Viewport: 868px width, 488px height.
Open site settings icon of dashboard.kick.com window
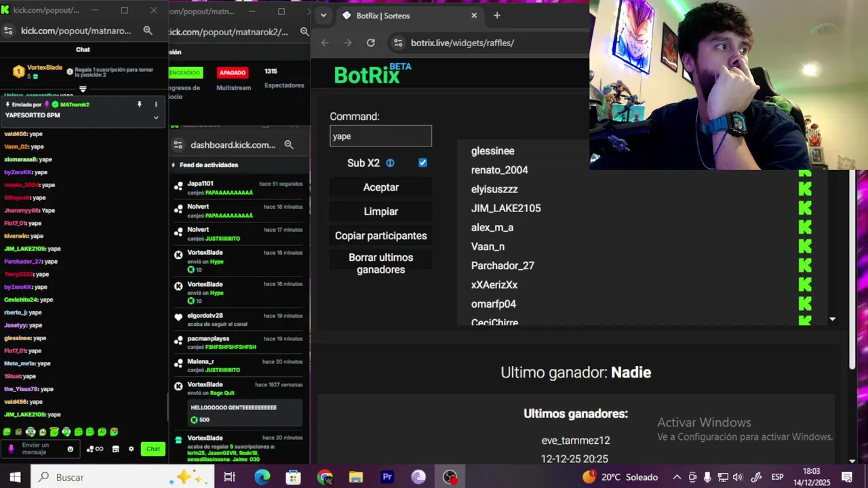click(x=178, y=144)
